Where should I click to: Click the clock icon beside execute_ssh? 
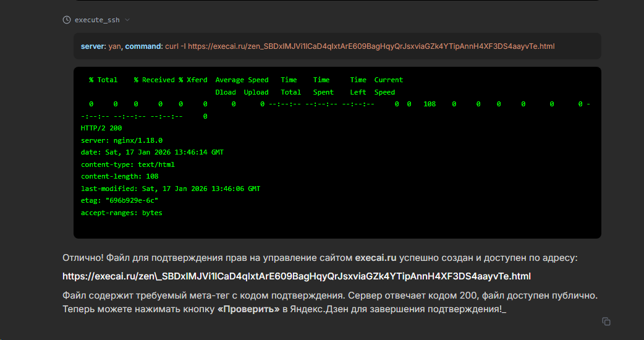click(x=67, y=20)
